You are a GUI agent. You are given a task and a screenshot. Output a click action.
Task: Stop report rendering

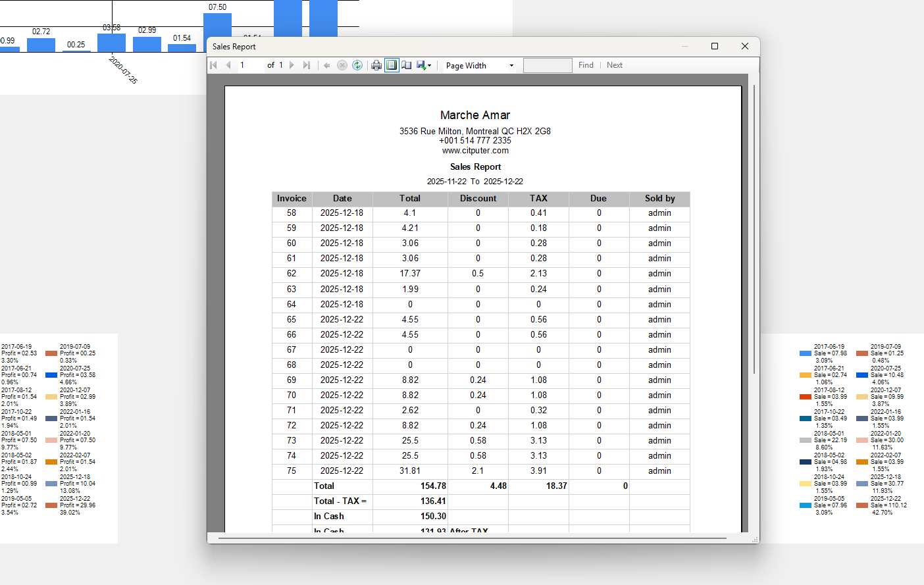tap(342, 65)
